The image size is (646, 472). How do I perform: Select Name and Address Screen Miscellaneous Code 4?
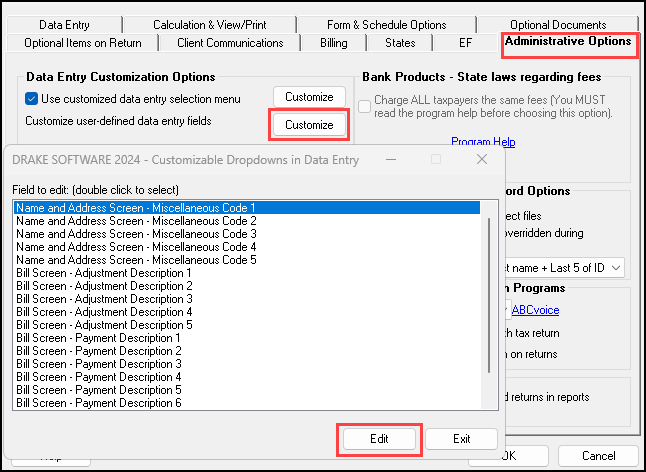(x=136, y=247)
